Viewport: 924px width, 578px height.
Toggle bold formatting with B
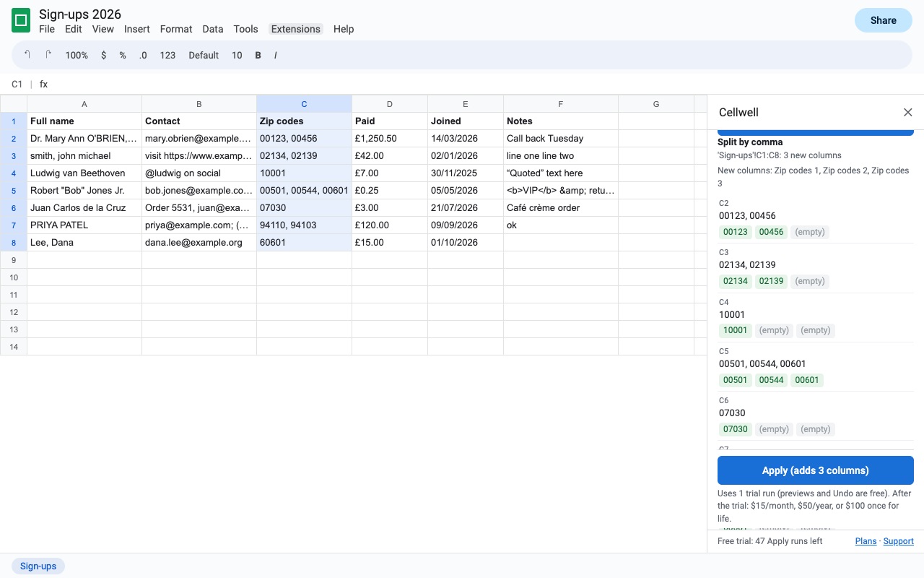258,55
